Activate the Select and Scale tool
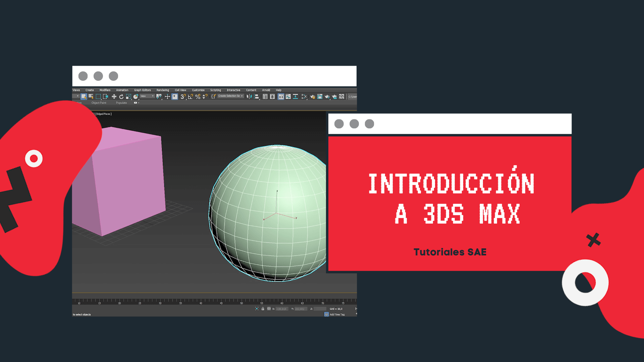The width and height of the screenshot is (644, 362). click(x=128, y=97)
